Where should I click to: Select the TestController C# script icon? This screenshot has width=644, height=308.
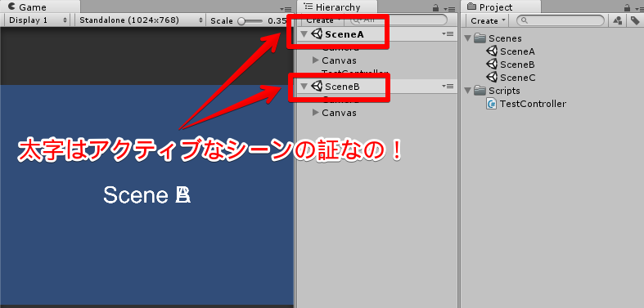tap(492, 104)
